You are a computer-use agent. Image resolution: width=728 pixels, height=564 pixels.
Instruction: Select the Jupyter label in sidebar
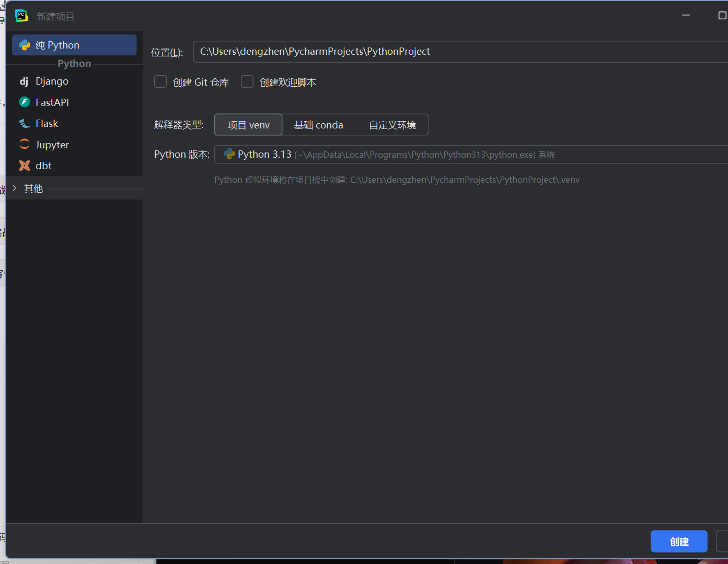52,145
